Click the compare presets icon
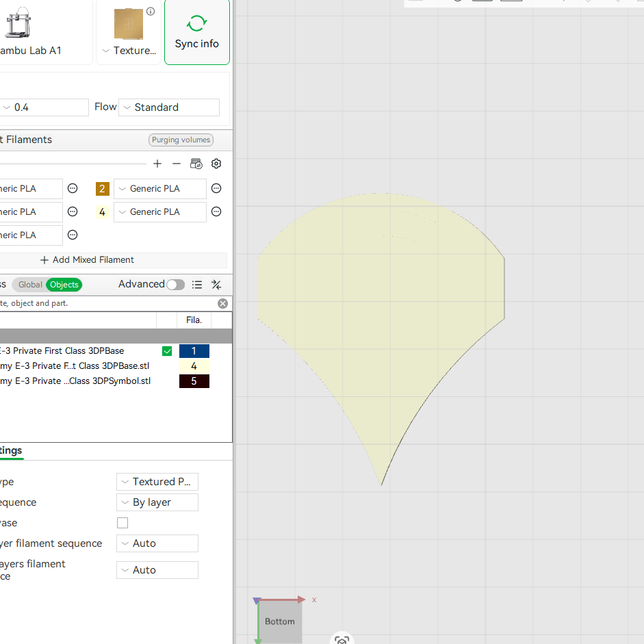 coord(216,285)
